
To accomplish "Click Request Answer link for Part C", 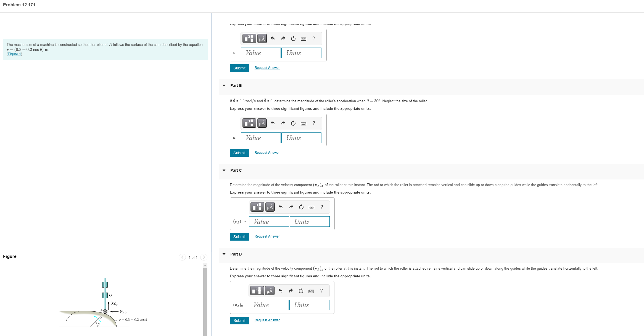I will 267,236.
